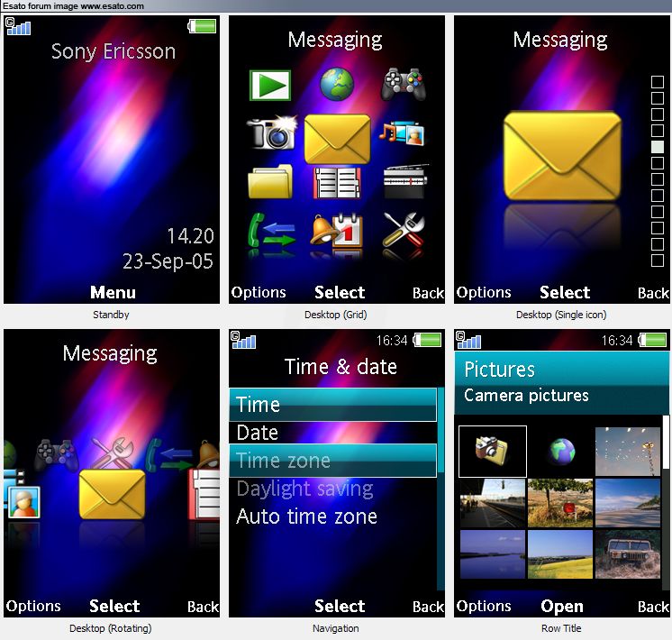
Task: Open the globe internet icon in the grid menu
Action: [x=337, y=84]
